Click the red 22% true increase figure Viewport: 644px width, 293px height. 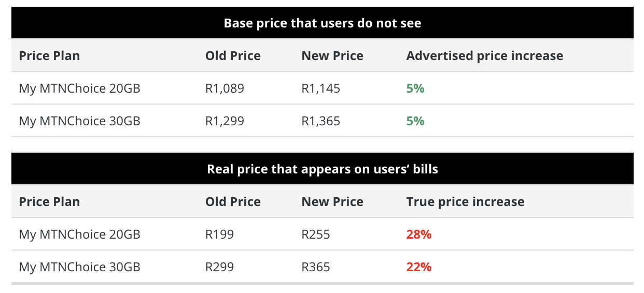(x=418, y=267)
